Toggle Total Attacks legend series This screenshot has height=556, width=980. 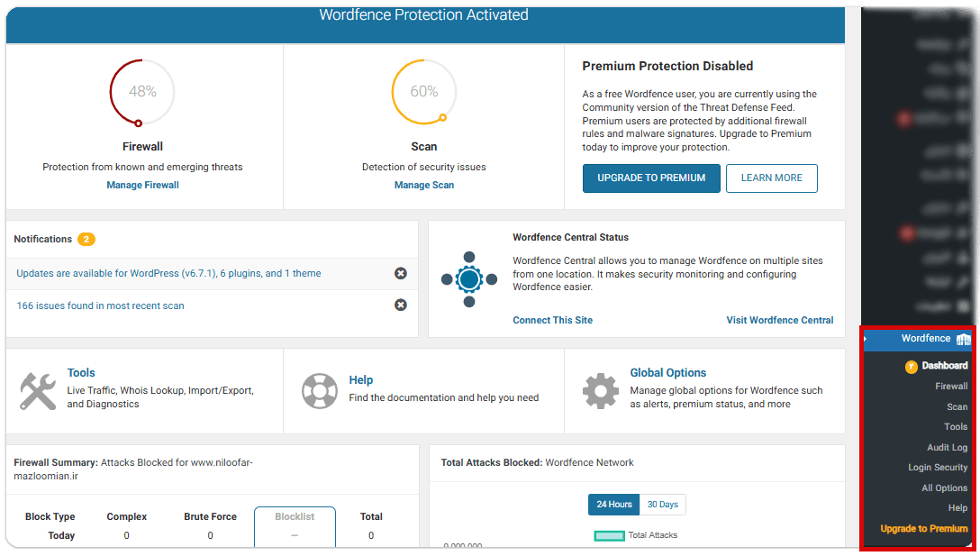pyautogui.click(x=609, y=535)
